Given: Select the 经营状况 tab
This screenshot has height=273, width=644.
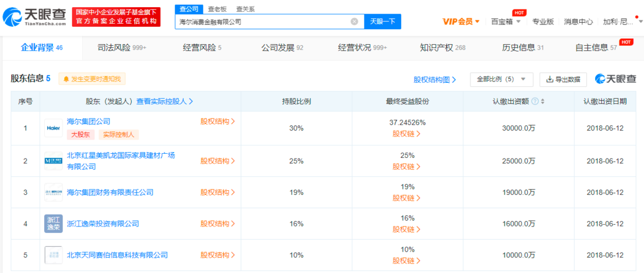Looking at the screenshot, I should pyautogui.click(x=363, y=48).
